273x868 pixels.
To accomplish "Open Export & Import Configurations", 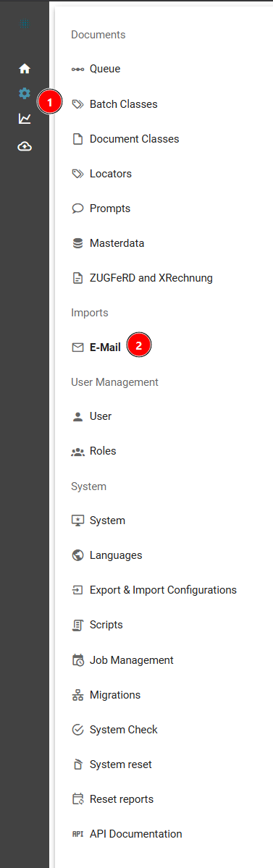I will point(164,590).
